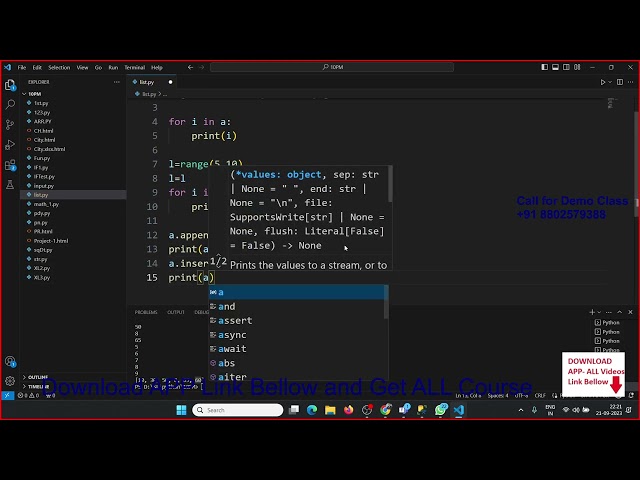Open the Run and Debug view
The height and width of the screenshot is (480, 640).
pyautogui.click(x=10, y=144)
